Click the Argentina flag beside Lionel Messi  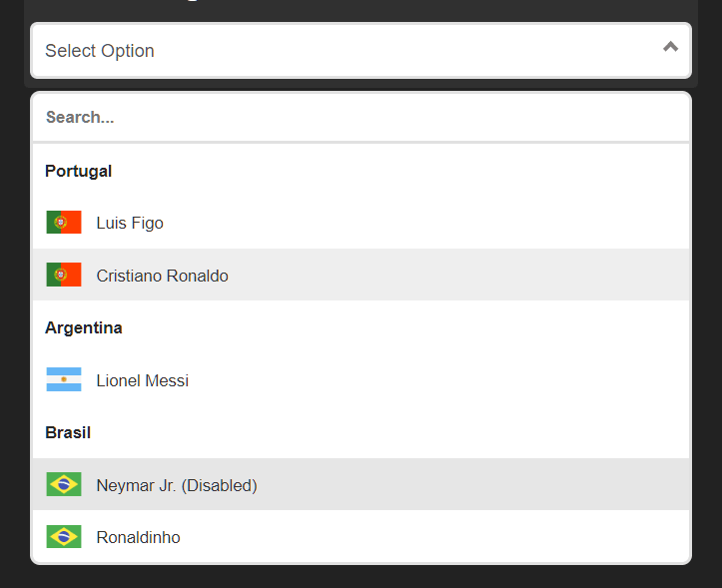pyautogui.click(x=64, y=379)
